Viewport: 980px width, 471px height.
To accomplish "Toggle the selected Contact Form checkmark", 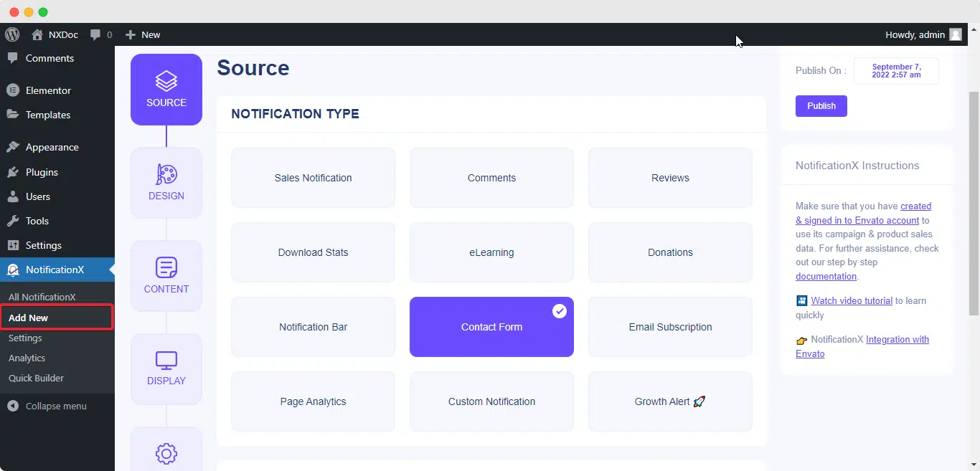I will click(560, 311).
